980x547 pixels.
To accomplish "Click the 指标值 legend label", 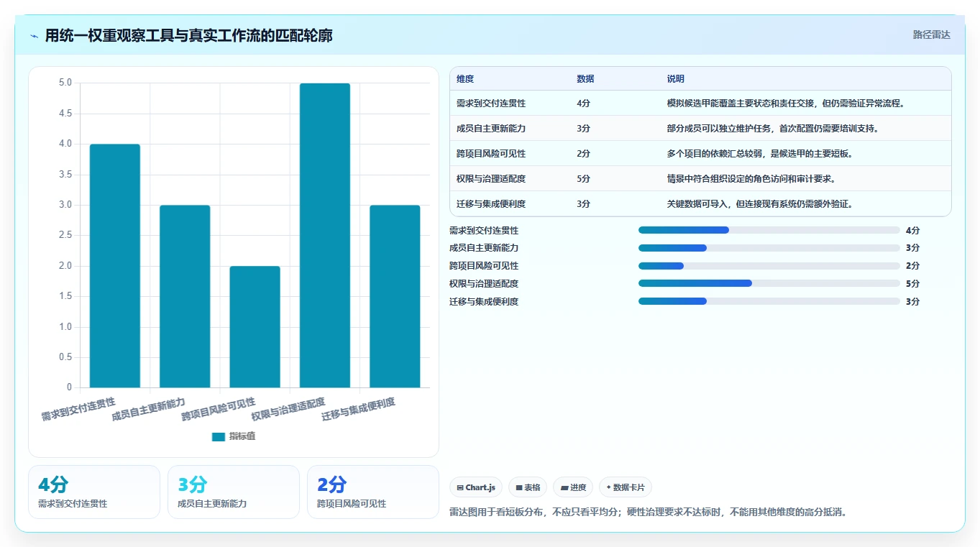I will click(242, 437).
